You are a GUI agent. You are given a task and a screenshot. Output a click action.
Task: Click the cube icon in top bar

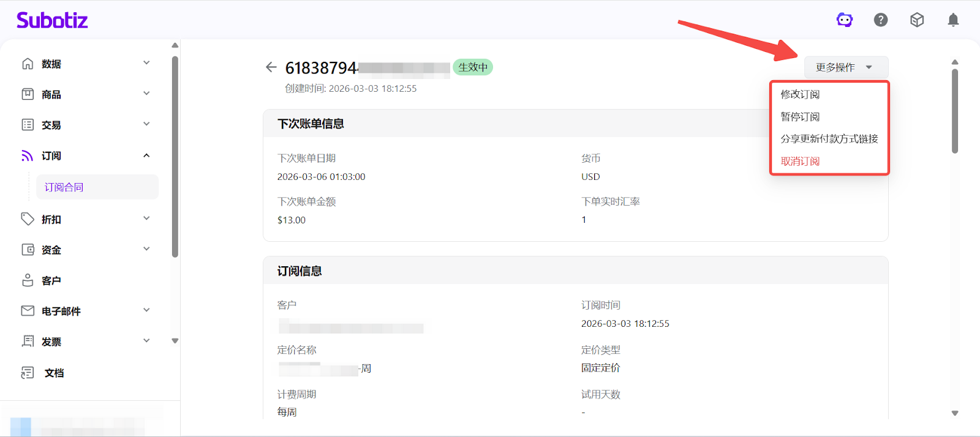point(917,20)
